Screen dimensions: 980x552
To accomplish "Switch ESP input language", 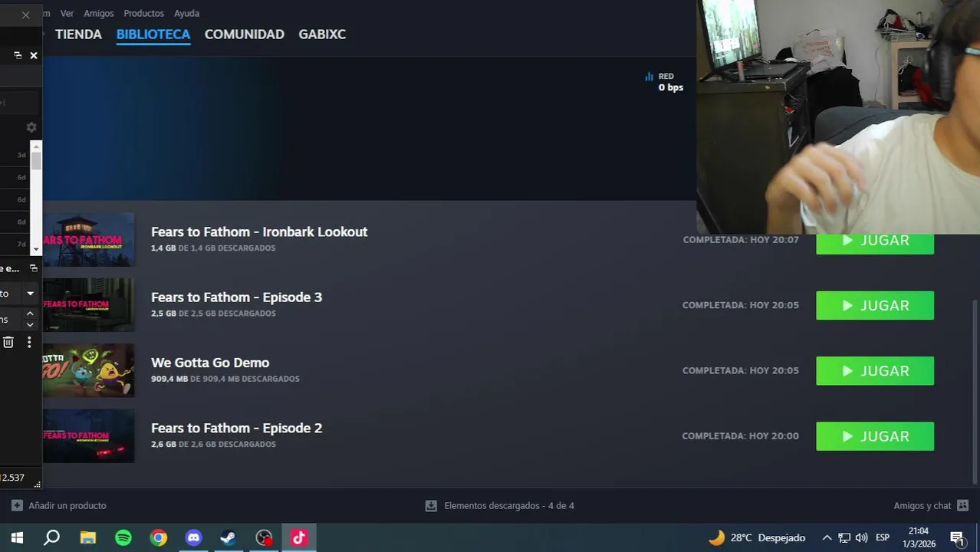I will click(x=883, y=537).
